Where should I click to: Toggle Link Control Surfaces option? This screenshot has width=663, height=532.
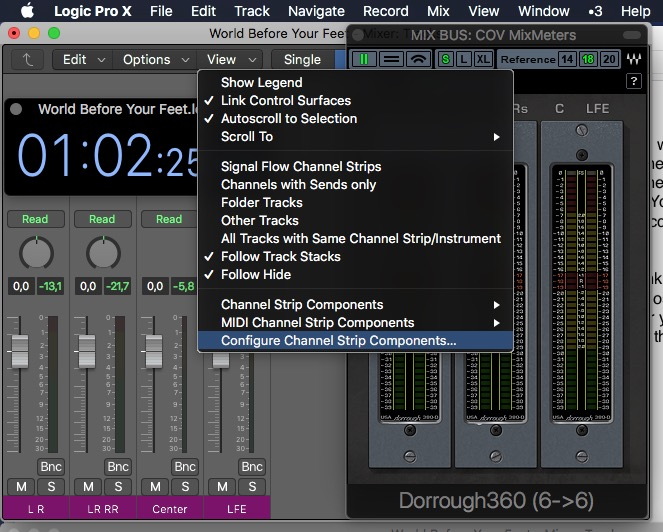coord(355,101)
